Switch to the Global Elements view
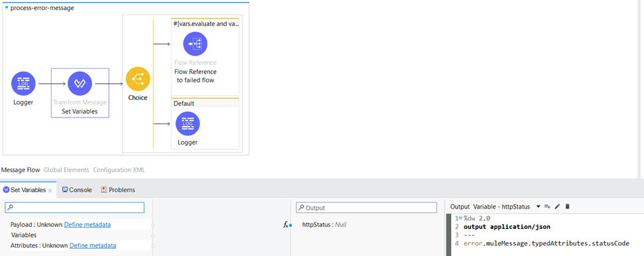The width and height of the screenshot is (644, 256). click(66, 170)
